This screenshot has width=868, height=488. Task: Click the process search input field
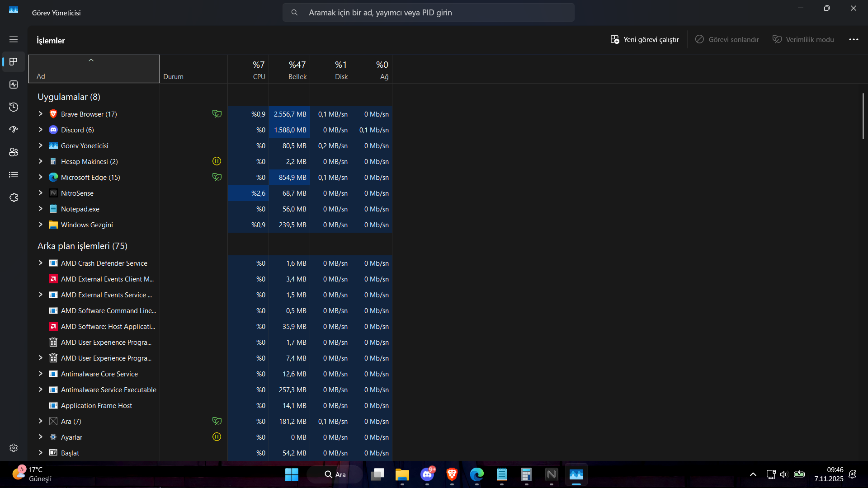[x=429, y=13]
